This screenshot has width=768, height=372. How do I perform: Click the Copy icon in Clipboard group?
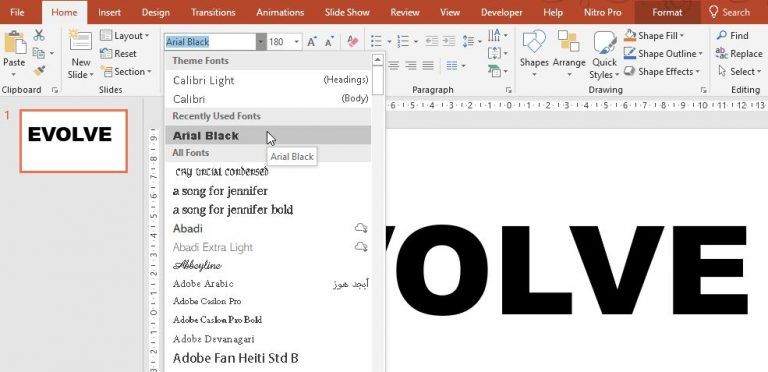38,53
